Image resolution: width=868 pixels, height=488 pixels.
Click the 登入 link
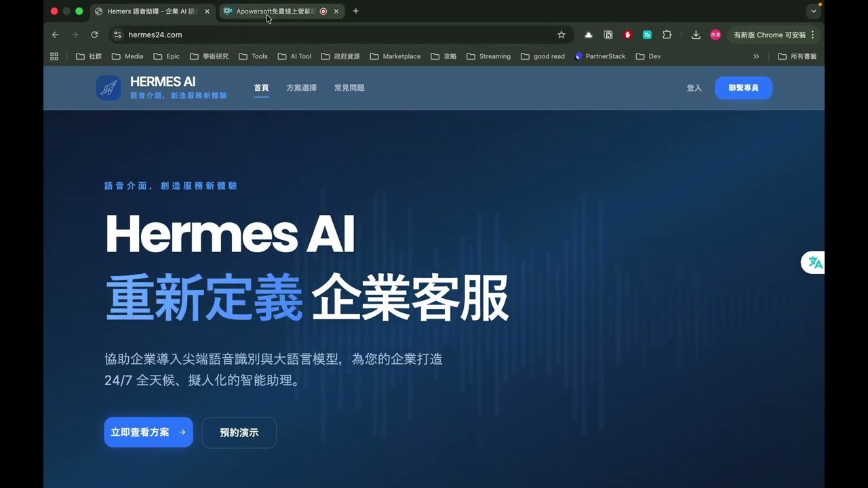coord(694,88)
